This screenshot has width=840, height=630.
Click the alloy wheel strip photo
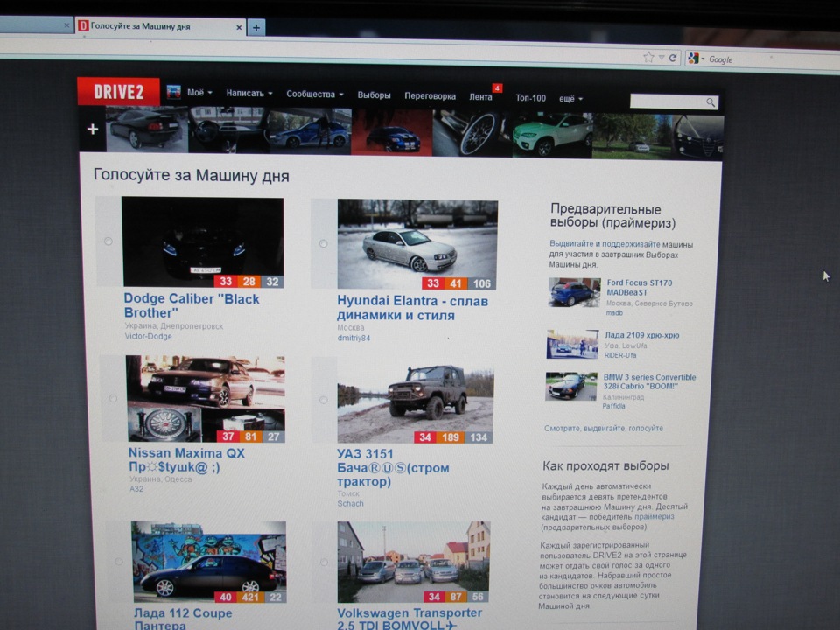tap(472, 133)
